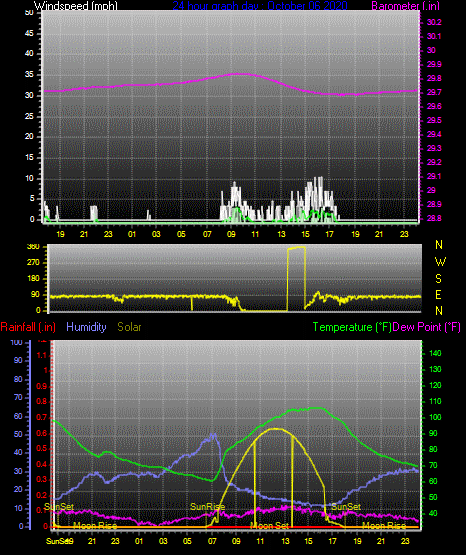Click the Moon Set marker label
Screen dimensions: 466x555
pyautogui.click(x=270, y=526)
